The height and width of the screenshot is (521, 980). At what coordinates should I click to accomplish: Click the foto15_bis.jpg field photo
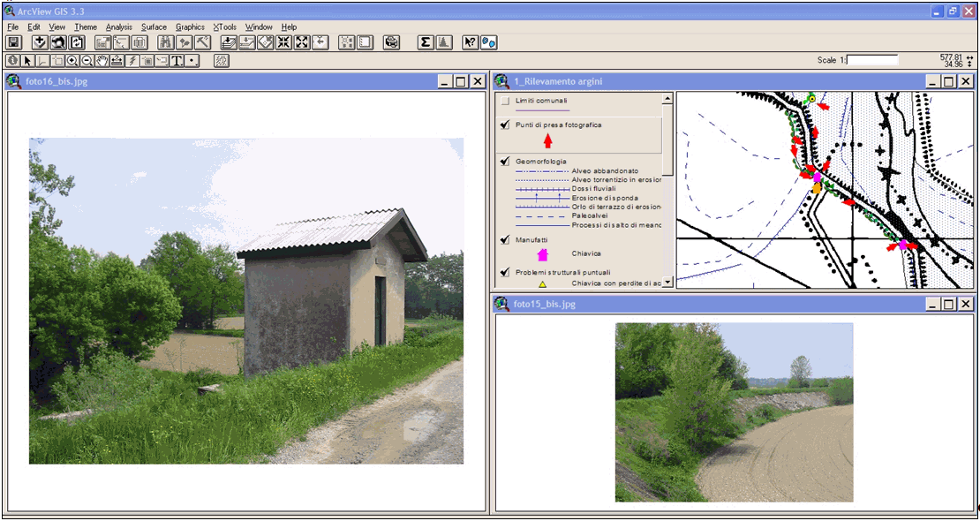(734, 412)
